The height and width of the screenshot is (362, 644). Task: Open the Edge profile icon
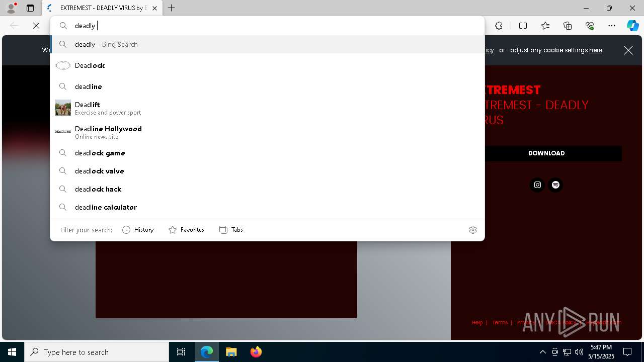coord(11,8)
